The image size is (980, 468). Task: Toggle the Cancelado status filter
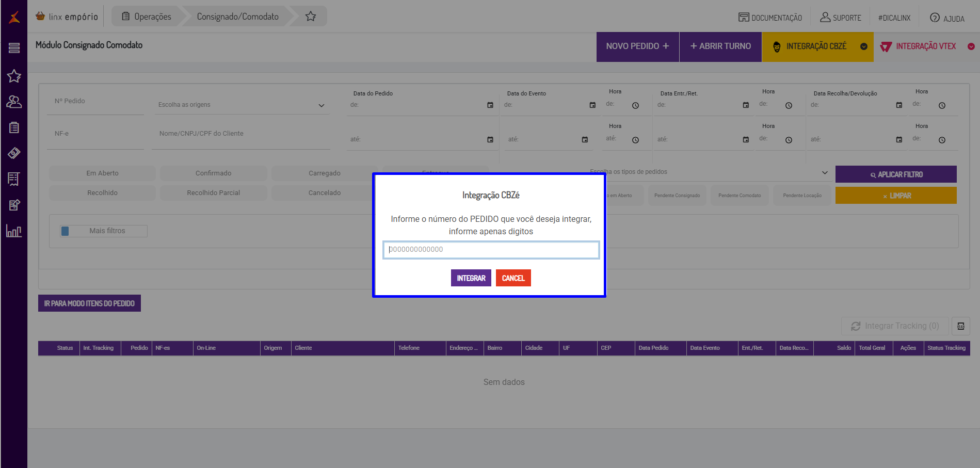[x=324, y=193]
